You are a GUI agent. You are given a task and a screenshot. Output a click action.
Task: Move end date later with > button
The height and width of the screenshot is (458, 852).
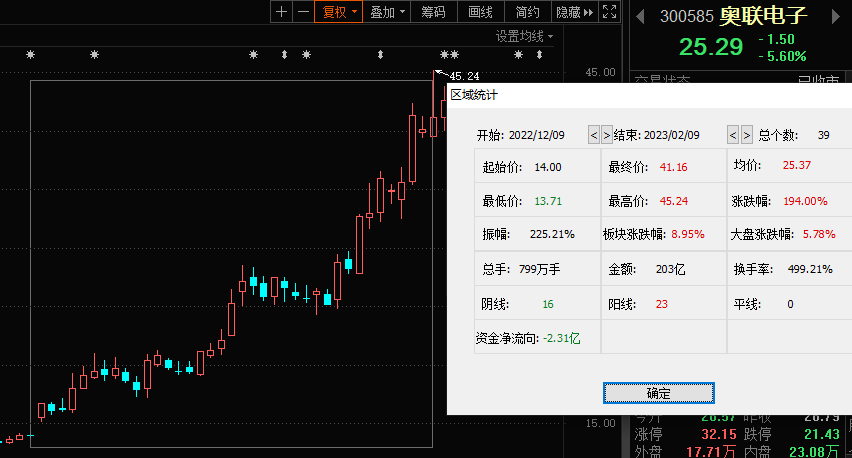click(x=747, y=135)
